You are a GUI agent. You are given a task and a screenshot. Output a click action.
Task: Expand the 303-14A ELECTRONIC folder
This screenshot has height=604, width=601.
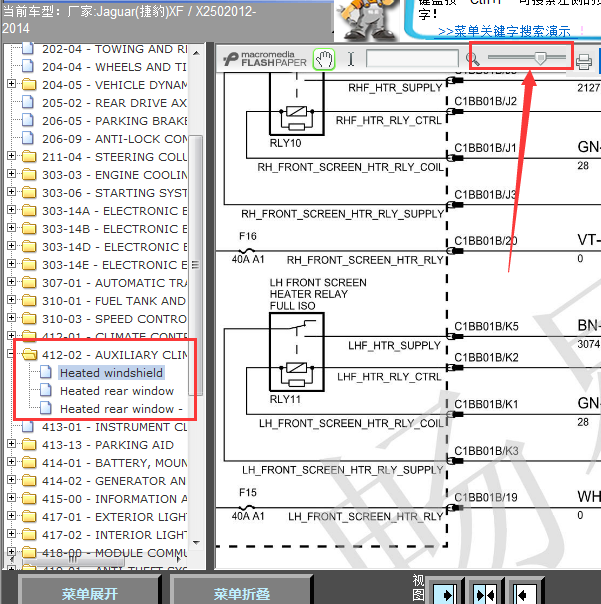(11, 210)
